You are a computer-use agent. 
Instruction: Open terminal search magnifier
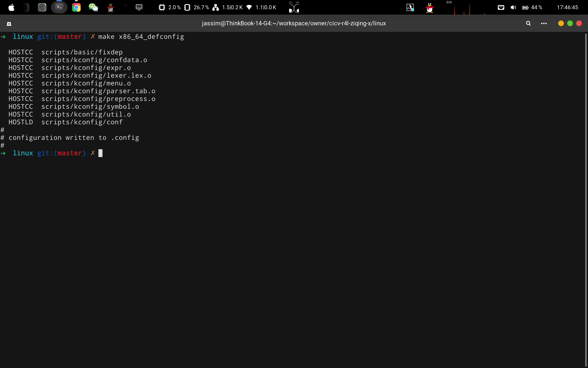point(528,23)
